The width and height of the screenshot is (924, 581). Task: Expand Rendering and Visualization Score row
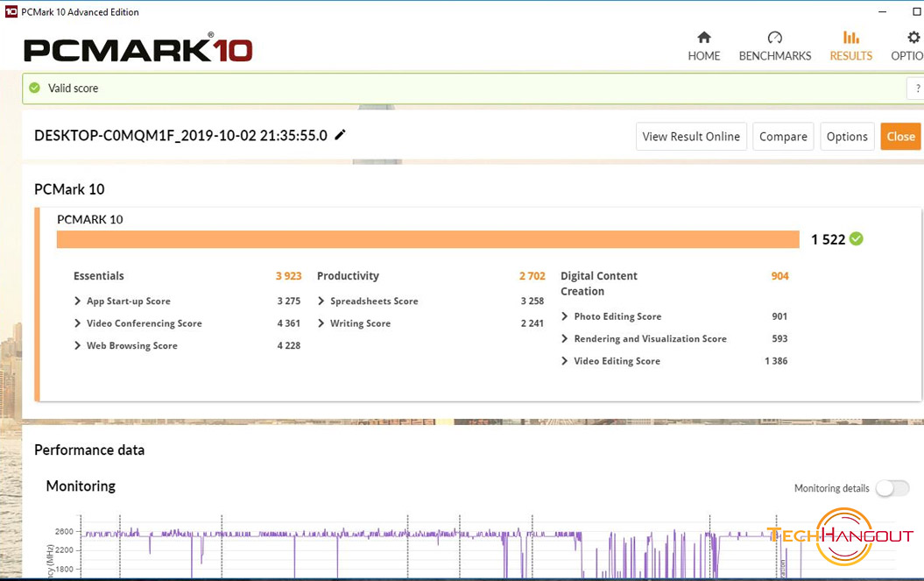(x=565, y=338)
